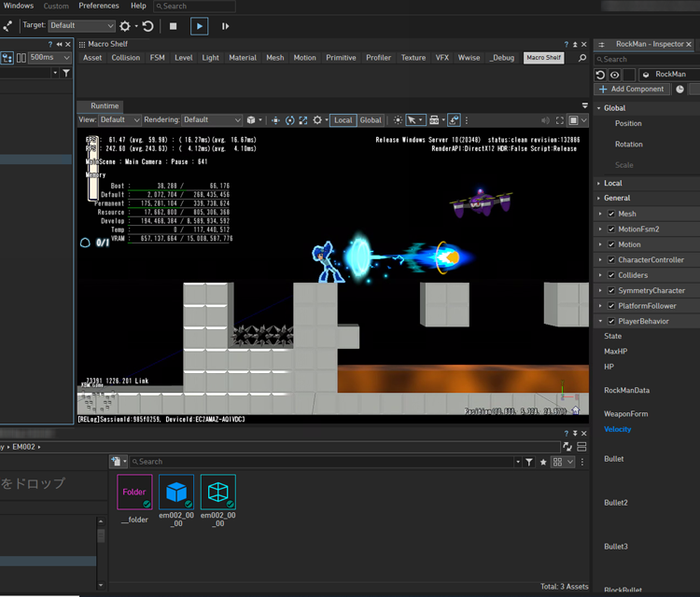Click the magnifier icon on Macro Shelf

[x=583, y=58]
